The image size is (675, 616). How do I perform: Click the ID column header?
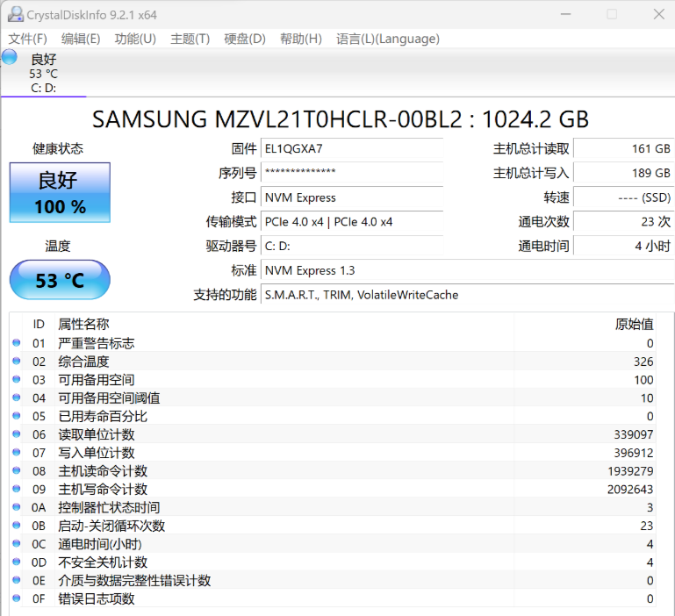click(x=39, y=324)
